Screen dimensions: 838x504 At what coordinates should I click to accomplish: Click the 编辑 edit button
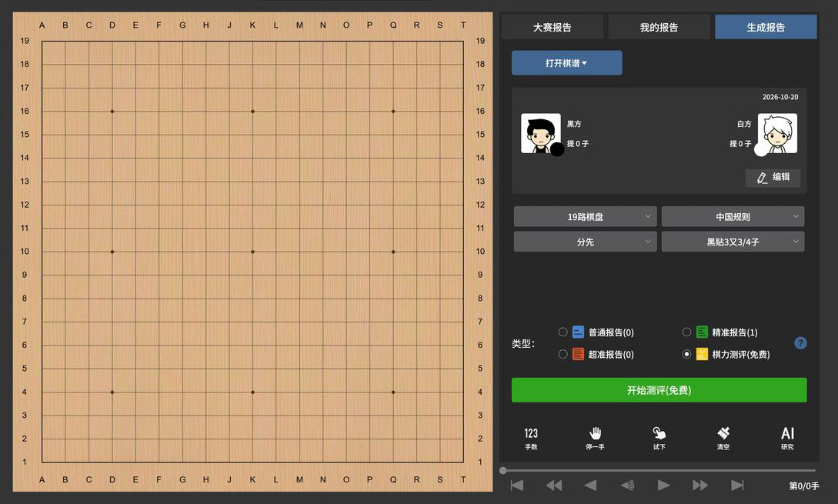(773, 178)
